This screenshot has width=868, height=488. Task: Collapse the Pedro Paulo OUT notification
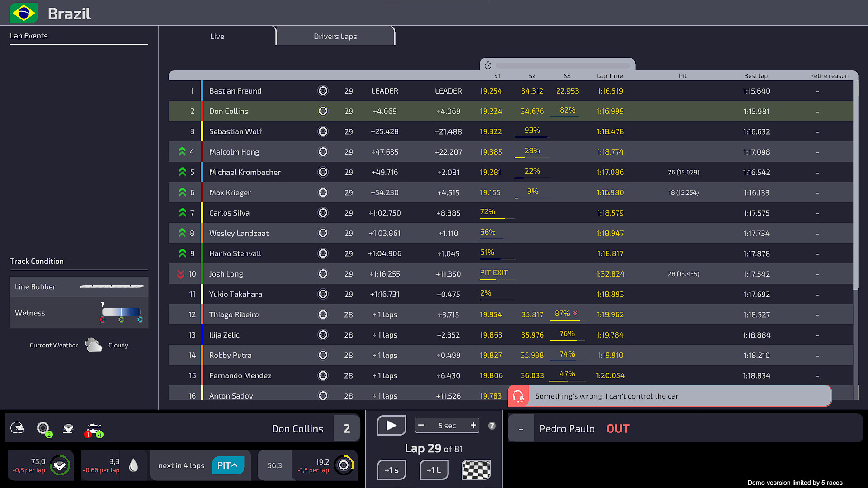521,429
